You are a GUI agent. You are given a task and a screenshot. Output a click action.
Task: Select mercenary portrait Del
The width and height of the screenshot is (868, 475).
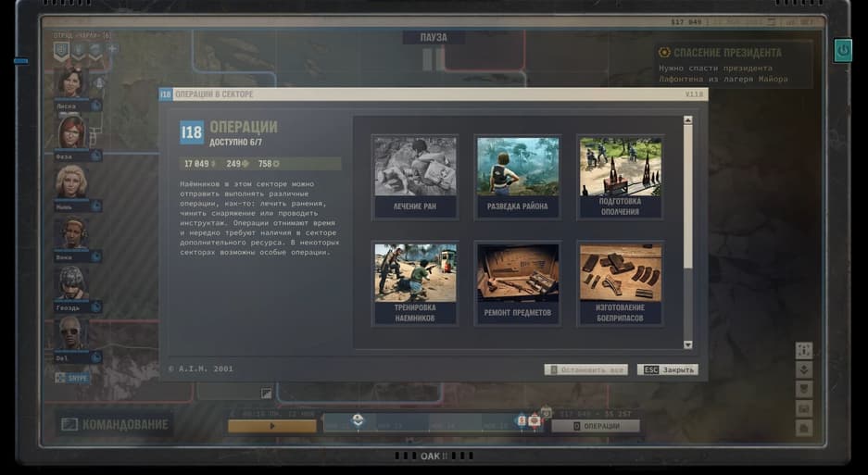tap(70, 334)
